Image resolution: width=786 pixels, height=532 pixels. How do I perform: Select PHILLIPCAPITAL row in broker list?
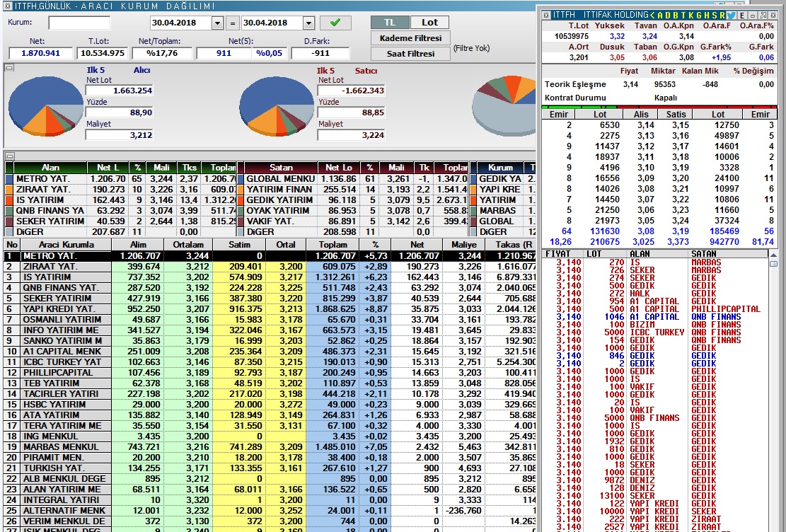[270, 373]
